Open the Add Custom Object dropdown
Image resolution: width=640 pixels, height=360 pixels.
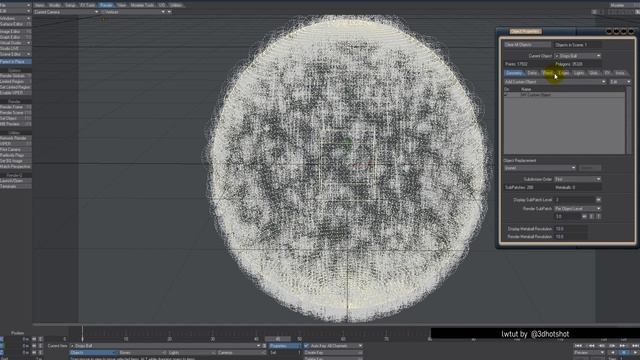(555, 82)
